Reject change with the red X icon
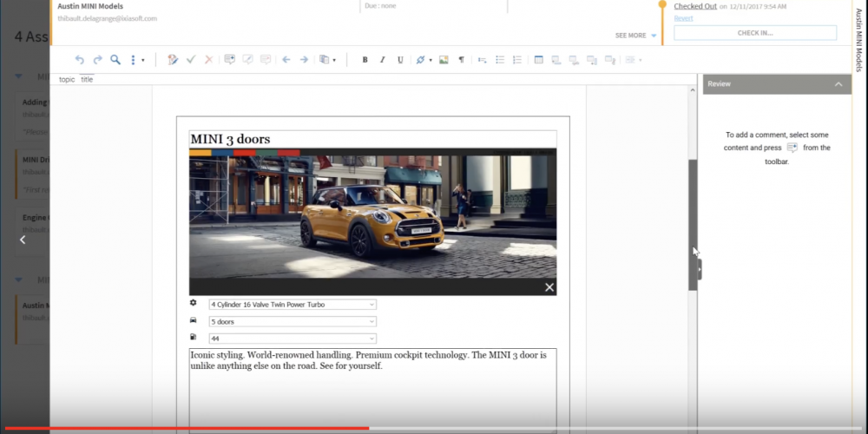This screenshot has width=868, height=434. pyautogui.click(x=208, y=60)
